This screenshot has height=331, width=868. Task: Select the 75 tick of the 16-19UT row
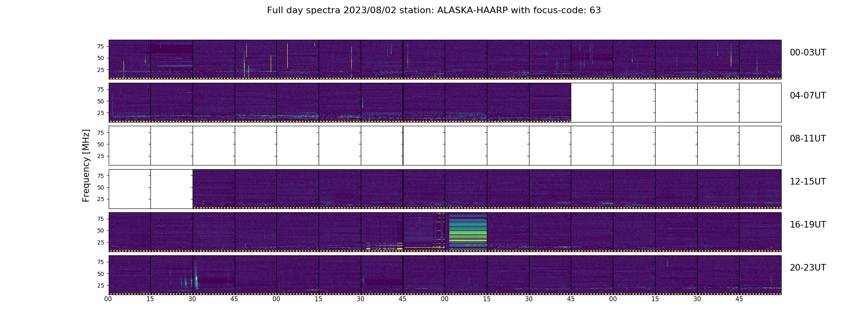click(100, 219)
